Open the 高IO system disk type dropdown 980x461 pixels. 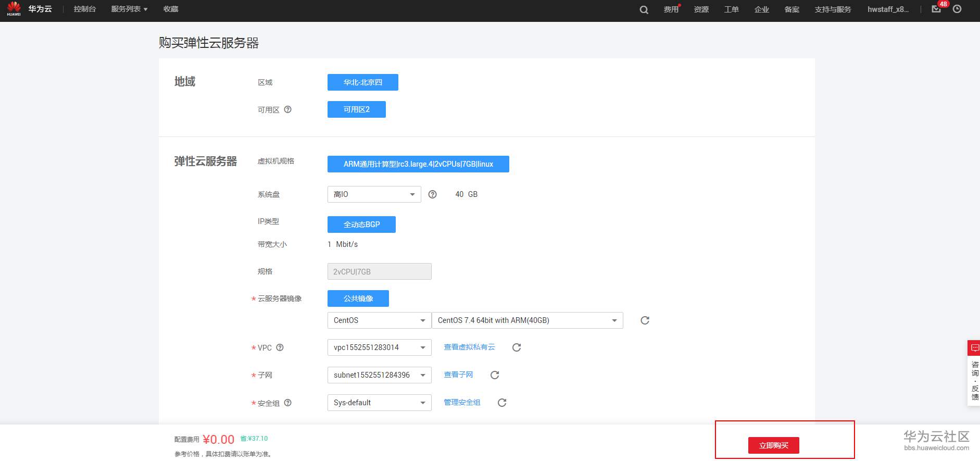pyautogui.click(x=374, y=194)
